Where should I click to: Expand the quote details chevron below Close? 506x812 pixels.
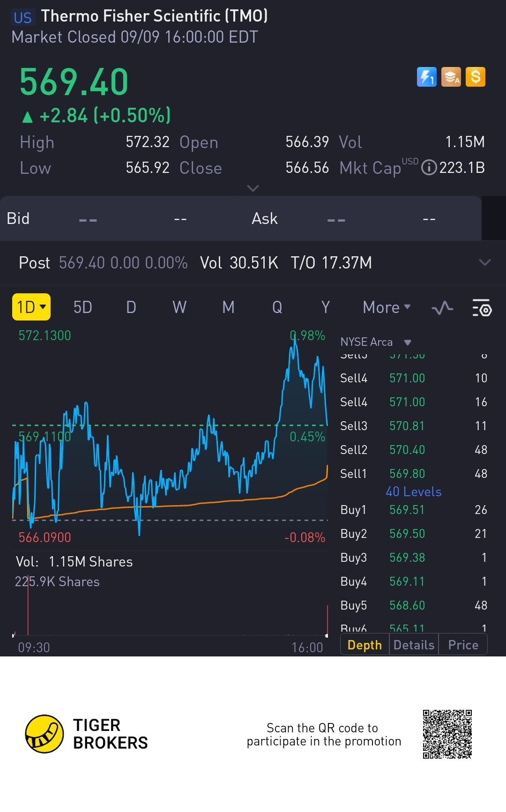[253, 188]
